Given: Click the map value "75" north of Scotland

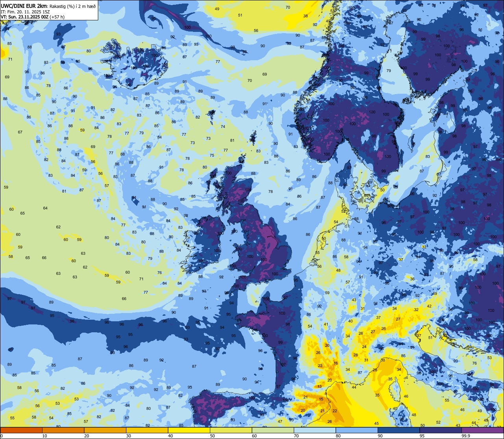Looking at the screenshot, I should (x=212, y=155).
